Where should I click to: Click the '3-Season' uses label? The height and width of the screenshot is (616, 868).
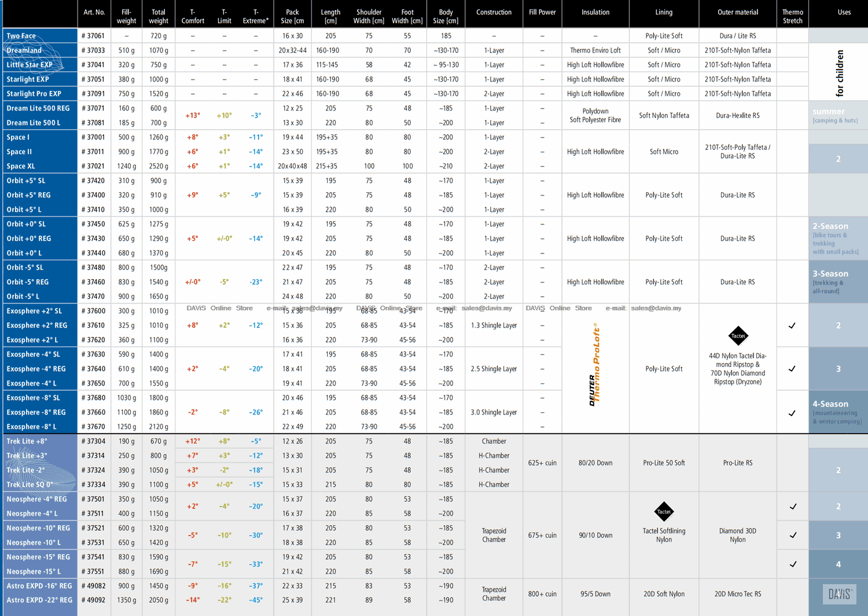click(830, 273)
